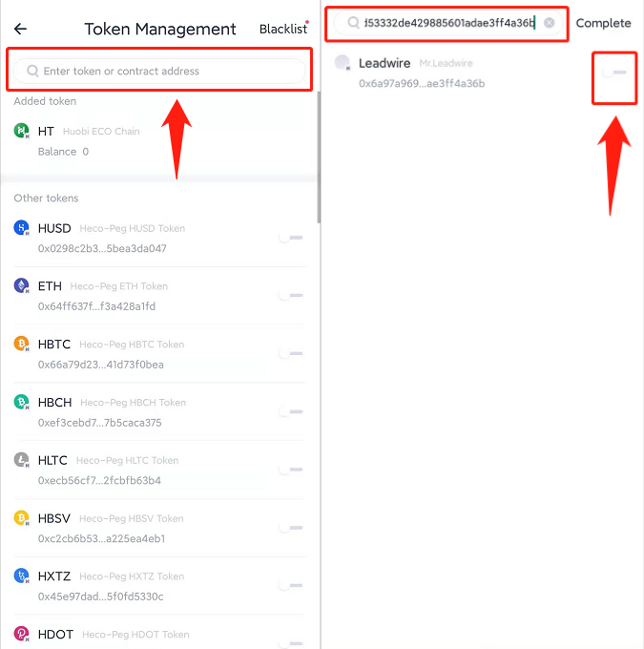Click the token list vertical scrollbar
Viewport: 644px width, 649px height.
[x=319, y=157]
